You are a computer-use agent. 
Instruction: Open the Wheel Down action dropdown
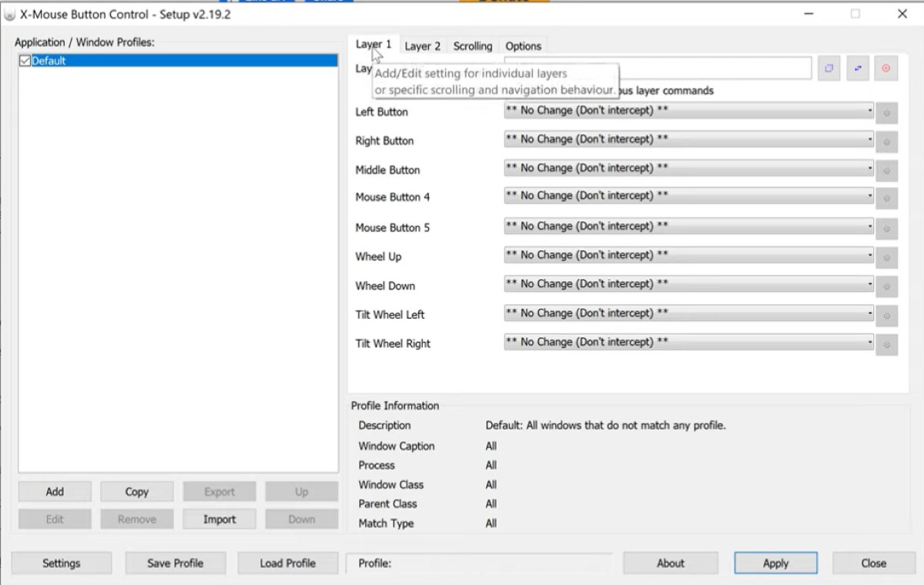click(x=689, y=284)
